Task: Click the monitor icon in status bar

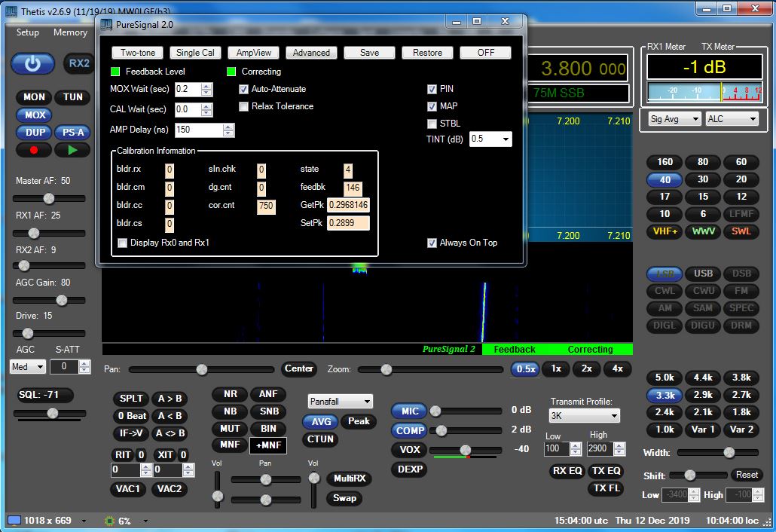Action: [14, 521]
